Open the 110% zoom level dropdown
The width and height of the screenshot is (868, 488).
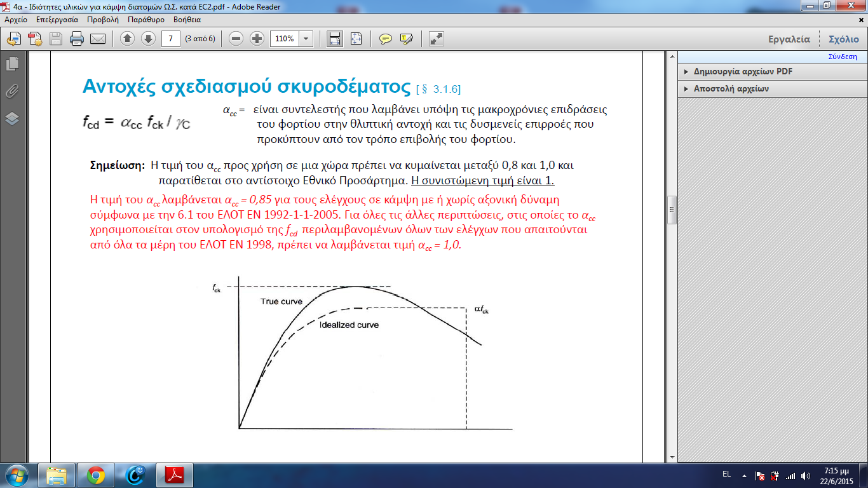point(306,39)
